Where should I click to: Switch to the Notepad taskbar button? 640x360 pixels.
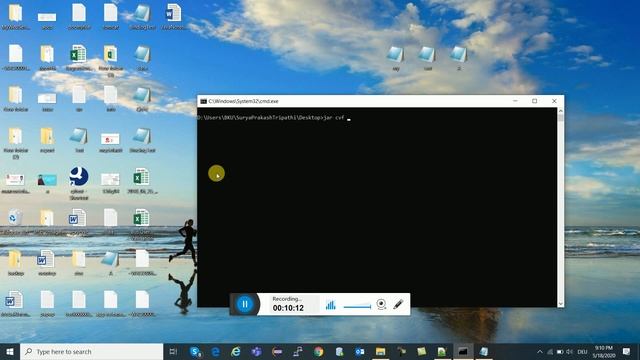pyautogui.click(x=484, y=351)
